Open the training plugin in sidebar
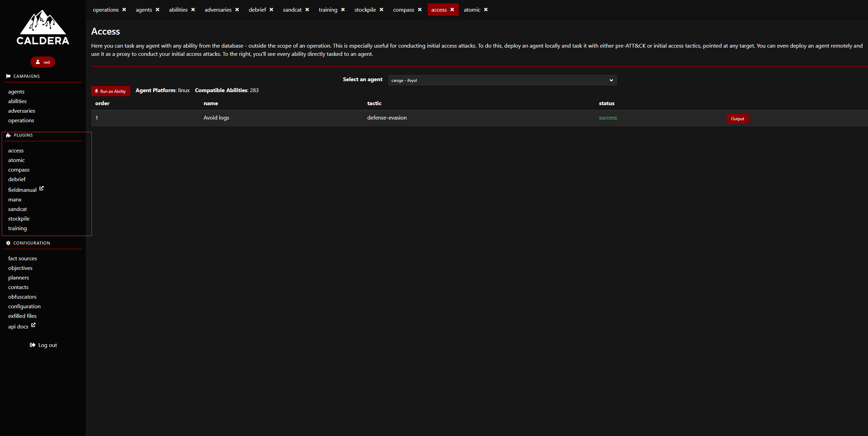The image size is (868, 436). [x=17, y=228]
